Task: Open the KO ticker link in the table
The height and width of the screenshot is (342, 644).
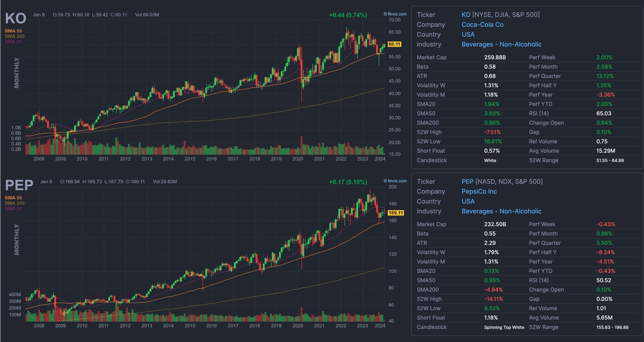Action: point(466,15)
